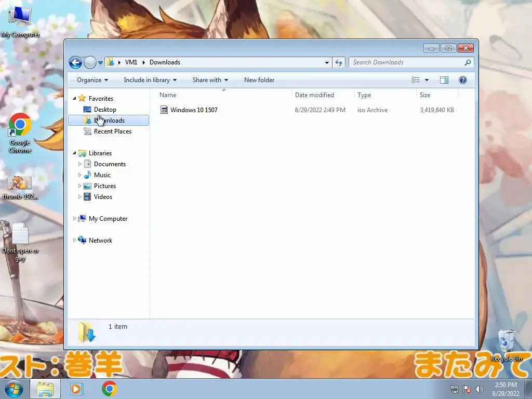Open Desktop under Favorites
This screenshot has height=399, width=532.
(x=105, y=109)
